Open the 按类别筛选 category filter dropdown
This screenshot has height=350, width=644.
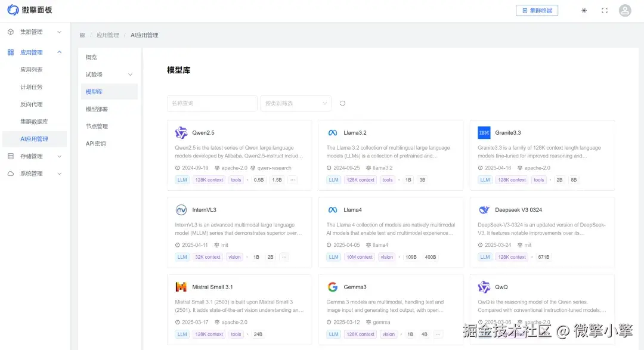click(296, 103)
